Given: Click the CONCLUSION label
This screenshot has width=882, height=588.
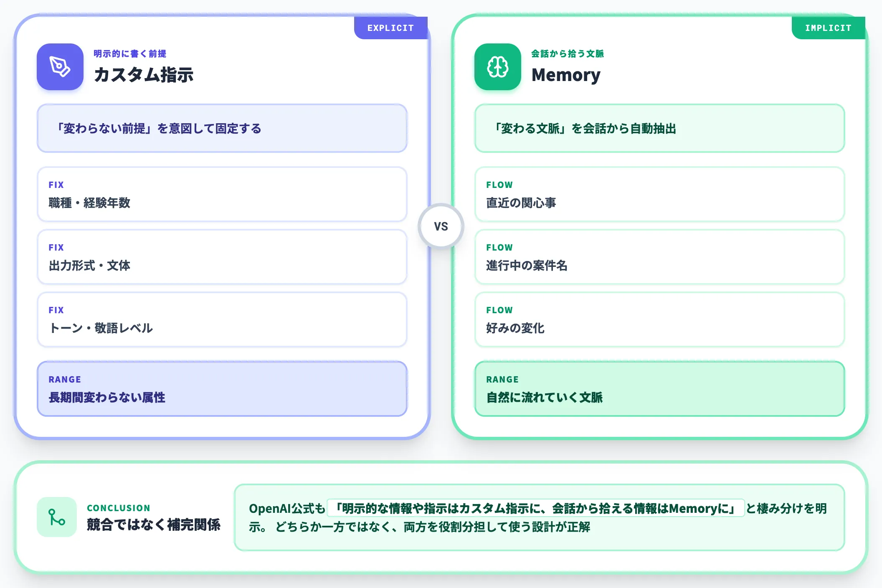Looking at the screenshot, I should tap(119, 508).
